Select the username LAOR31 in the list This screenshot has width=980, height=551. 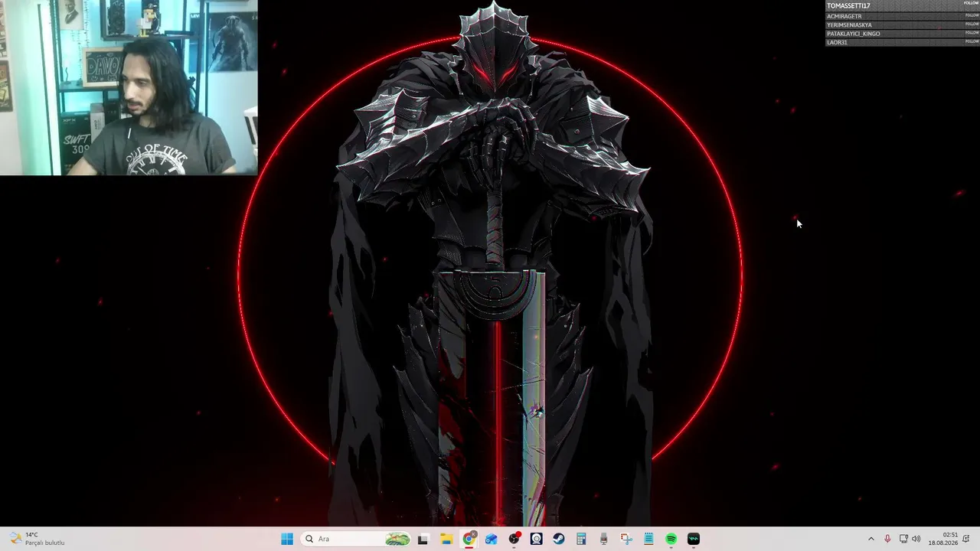pos(837,43)
